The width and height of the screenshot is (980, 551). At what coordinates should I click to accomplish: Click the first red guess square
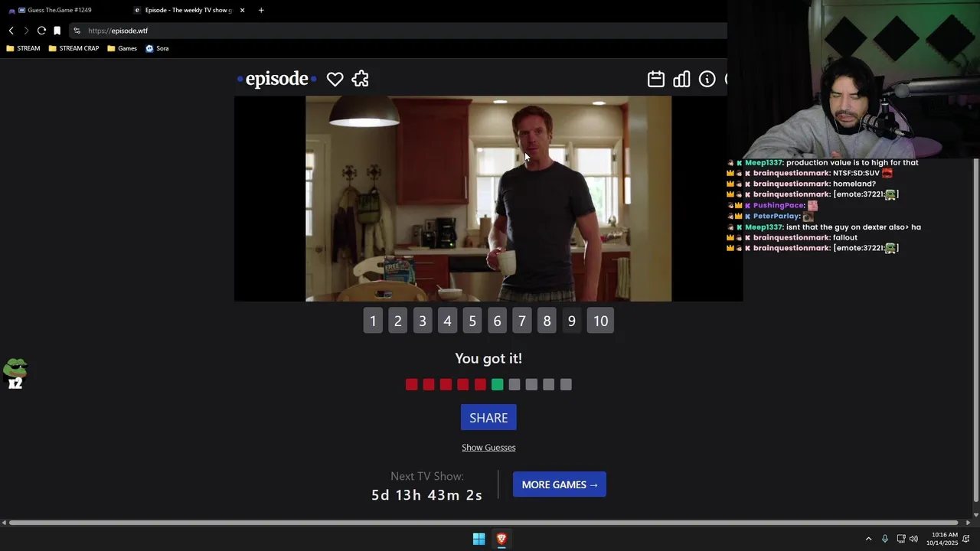pyautogui.click(x=412, y=384)
